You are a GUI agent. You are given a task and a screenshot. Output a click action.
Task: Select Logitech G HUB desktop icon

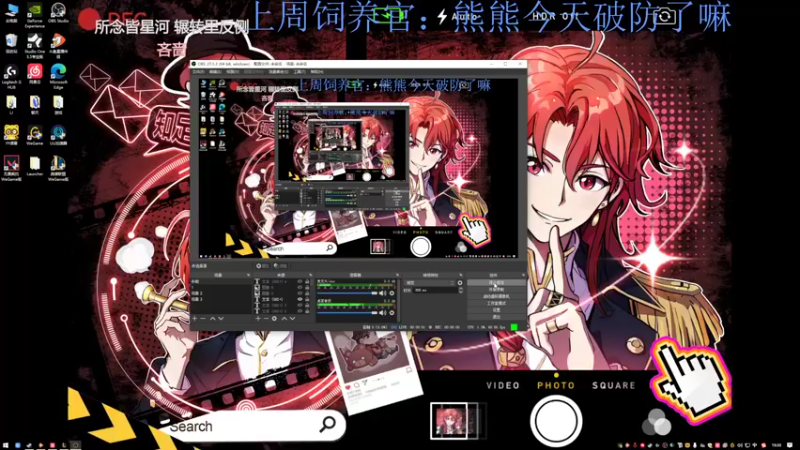tap(11, 76)
